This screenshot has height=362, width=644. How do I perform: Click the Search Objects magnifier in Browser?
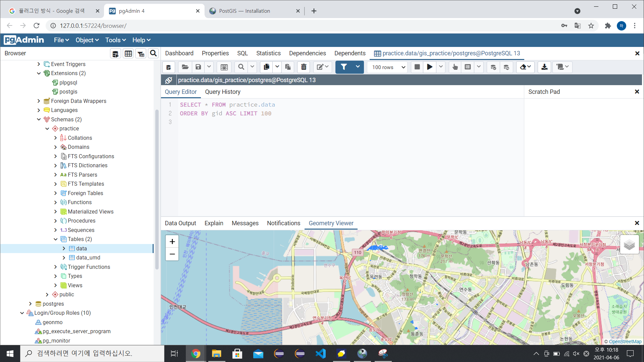(x=153, y=54)
